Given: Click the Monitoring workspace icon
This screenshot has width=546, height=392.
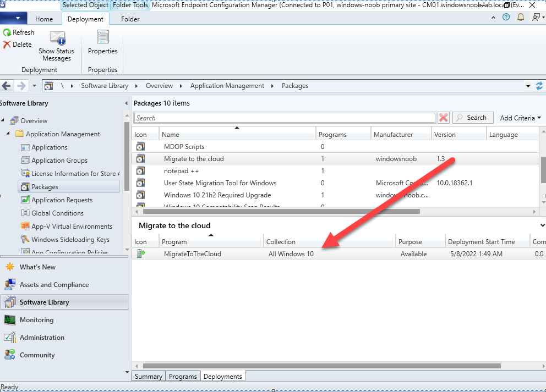Looking at the screenshot, I should click(10, 320).
